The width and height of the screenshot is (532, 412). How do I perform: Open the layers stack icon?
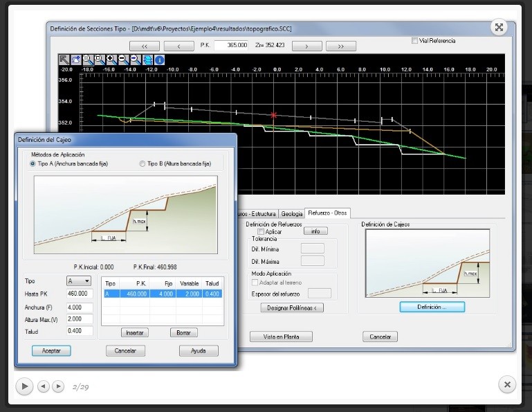(147, 60)
